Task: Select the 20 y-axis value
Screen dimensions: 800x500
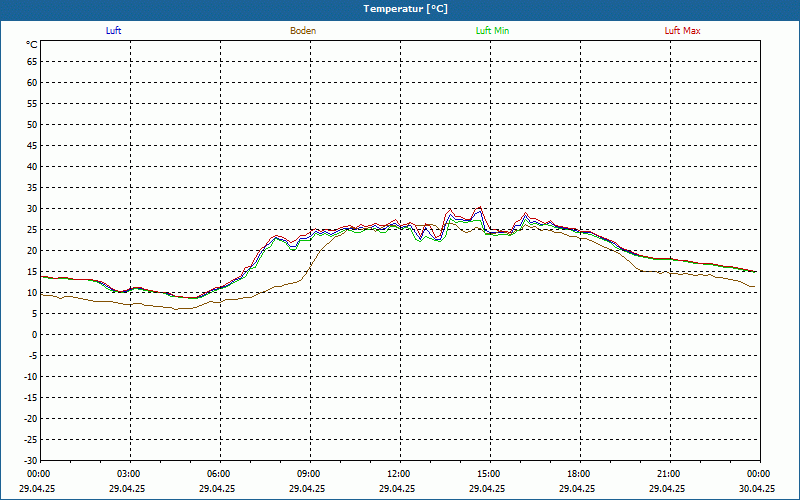Action: pyautogui.click(x=32, y=251)
